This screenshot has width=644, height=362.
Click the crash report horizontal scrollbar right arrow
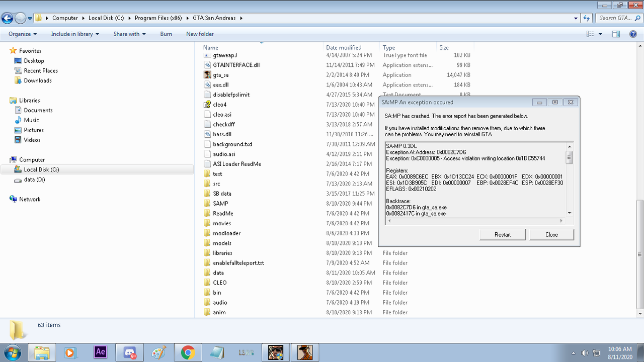click(x=562, y=221)
